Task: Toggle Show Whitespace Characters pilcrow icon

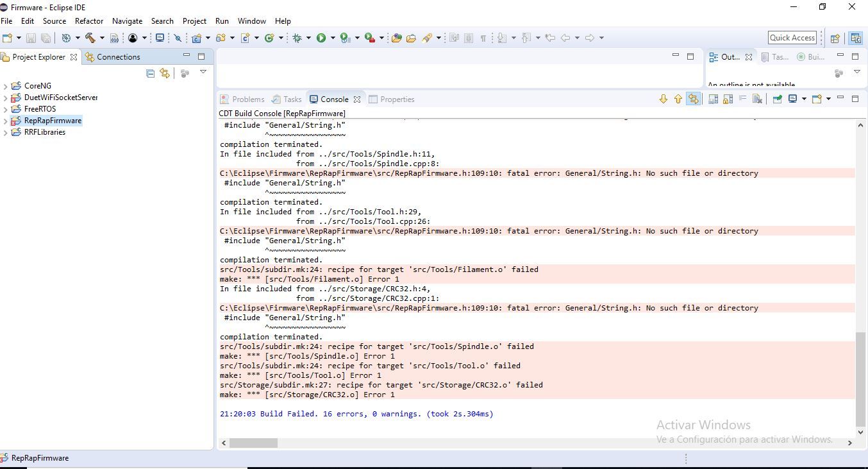Action: (x=483, y=38)
